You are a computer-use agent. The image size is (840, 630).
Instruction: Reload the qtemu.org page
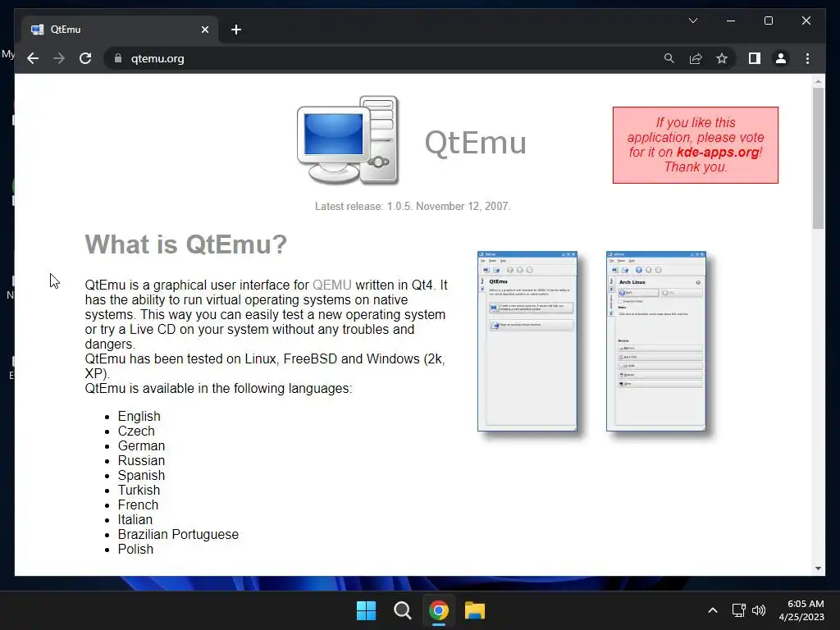pos(85,58)
